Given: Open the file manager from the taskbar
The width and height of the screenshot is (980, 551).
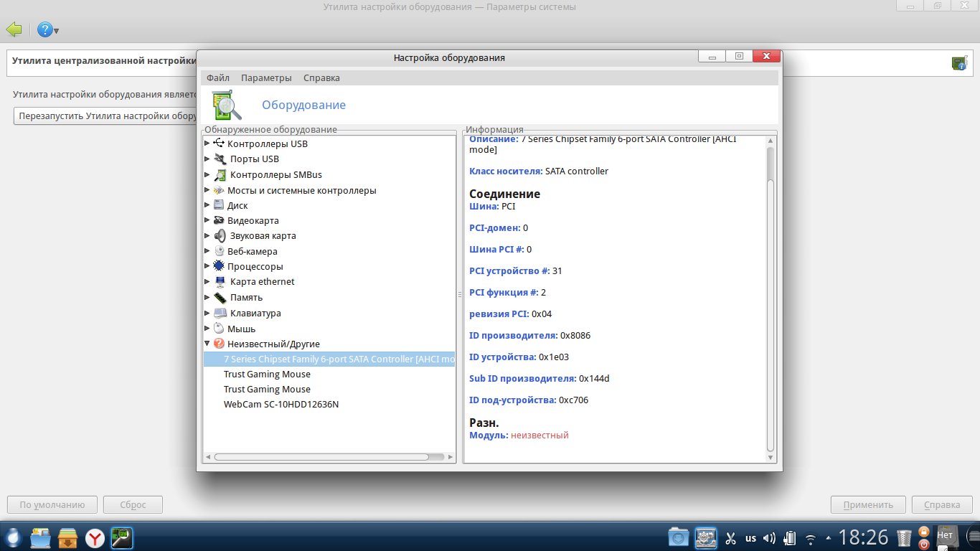Looking at the screenshot, I should 41,537.
